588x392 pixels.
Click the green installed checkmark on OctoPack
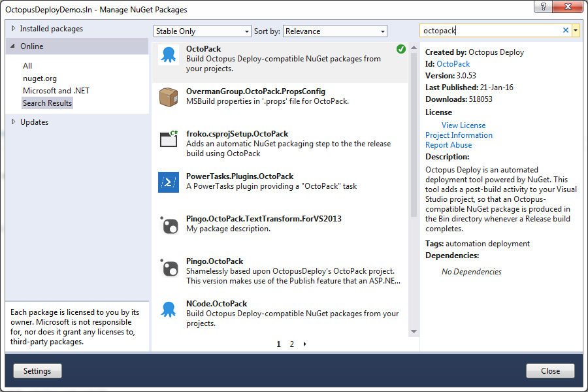400,49
